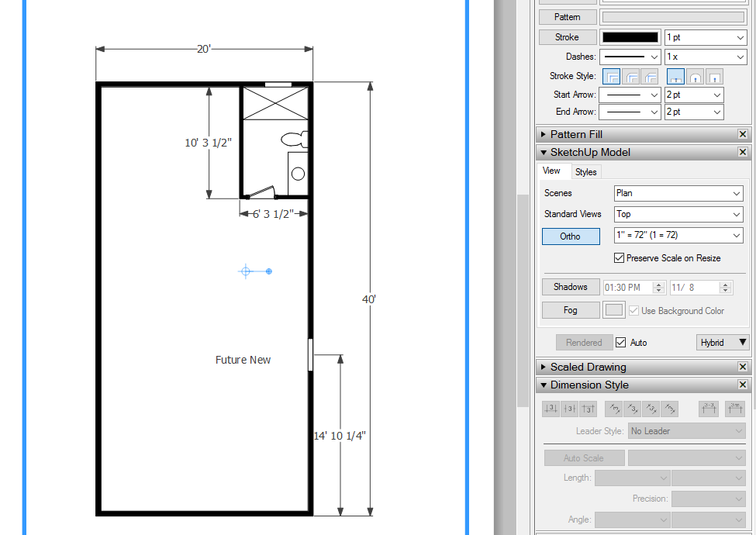The height and width of the screenshot is (535, 756).
Task: Select the miter corner stroke style
Action: (611, 77)
